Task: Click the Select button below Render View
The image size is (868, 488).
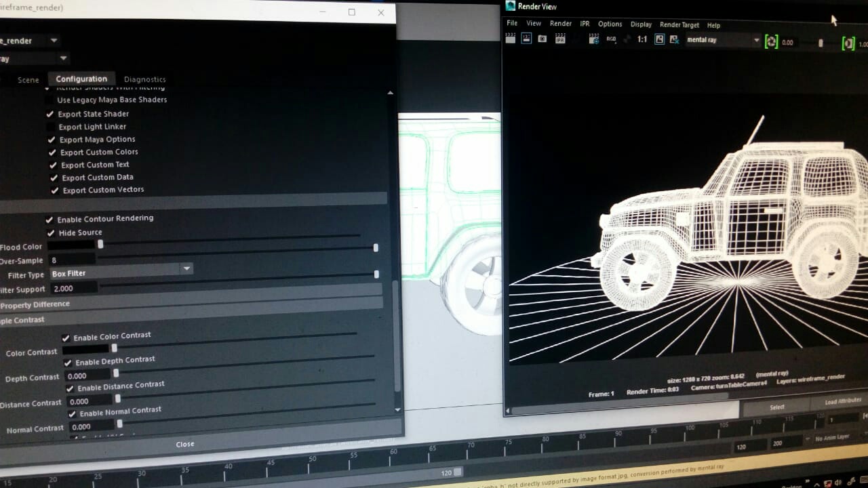Action: coord(777,407)
